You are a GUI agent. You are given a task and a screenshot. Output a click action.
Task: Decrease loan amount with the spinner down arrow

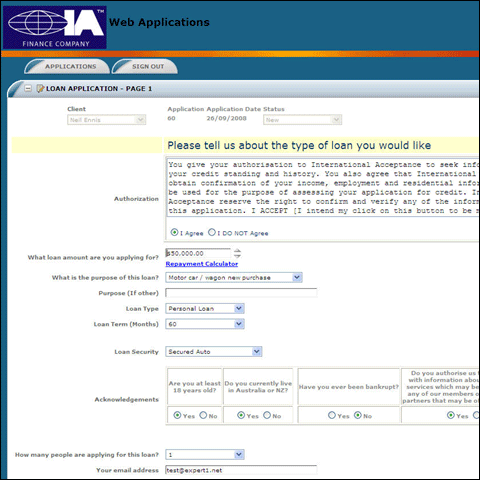click(x=237, y=256)
